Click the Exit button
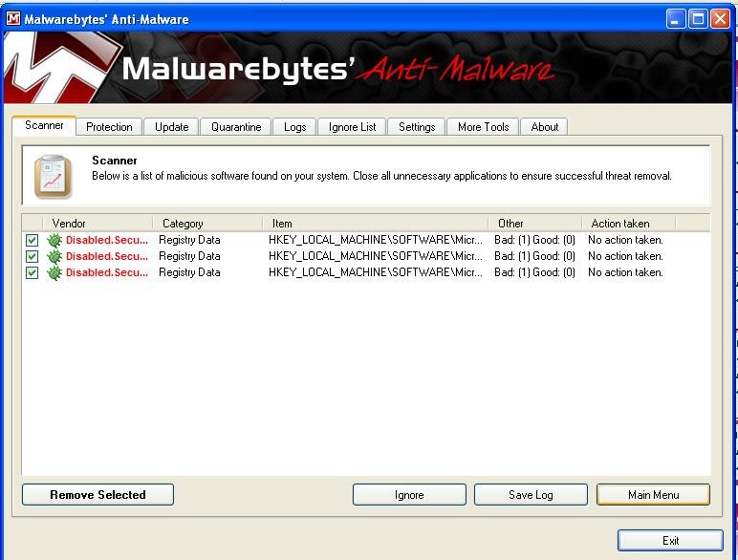This screenshot has width=738, height=560. [x=670, y=540]
